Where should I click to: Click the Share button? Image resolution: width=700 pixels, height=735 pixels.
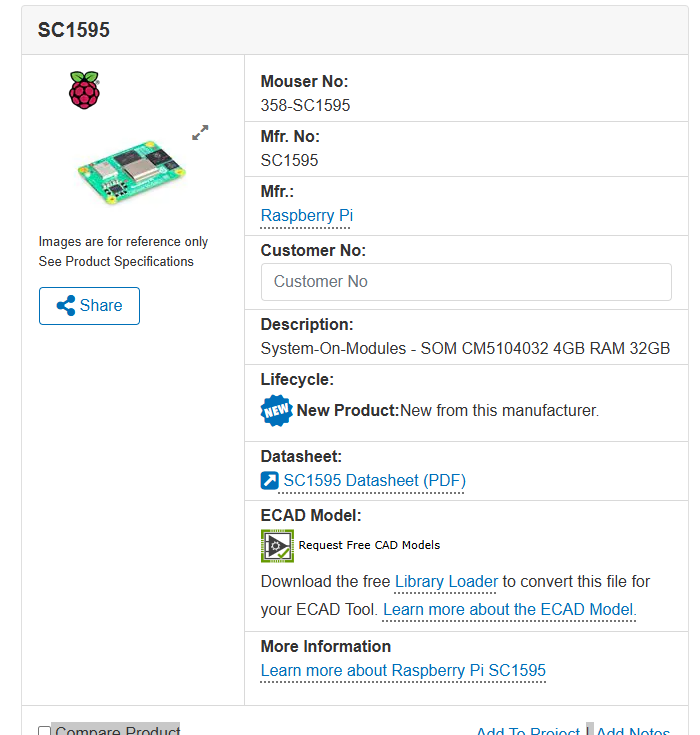[x=89, y=306]
